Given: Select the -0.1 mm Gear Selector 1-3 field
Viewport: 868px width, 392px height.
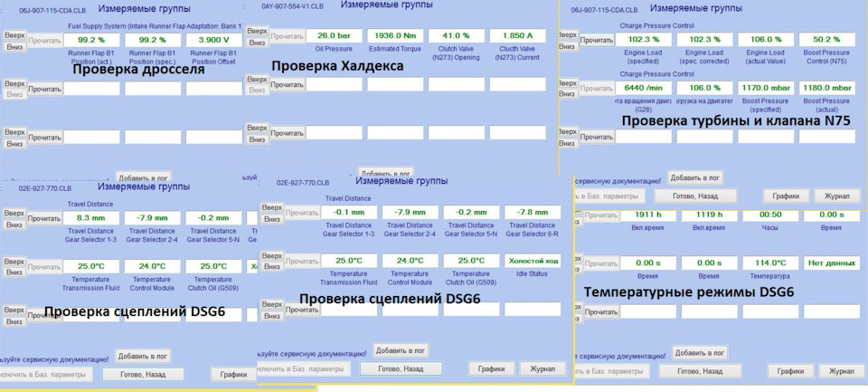Looking at the screenshot, I should pyautogui.click(x=349, y=213).
